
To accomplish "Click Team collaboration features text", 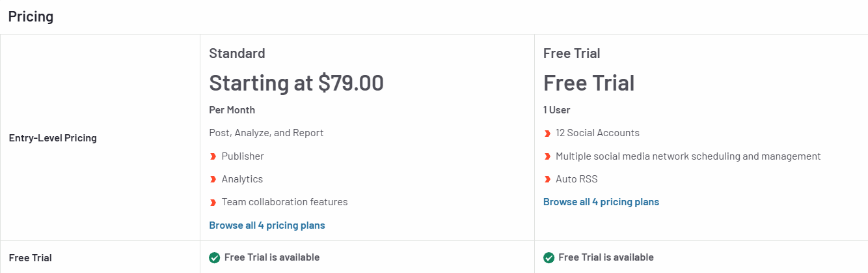I will 284,202.
